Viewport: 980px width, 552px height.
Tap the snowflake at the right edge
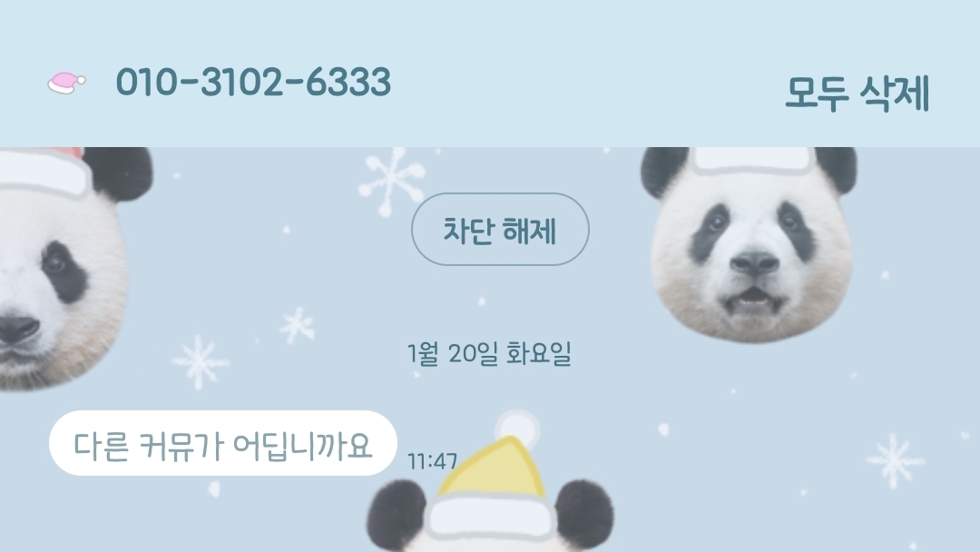(895, 460)
